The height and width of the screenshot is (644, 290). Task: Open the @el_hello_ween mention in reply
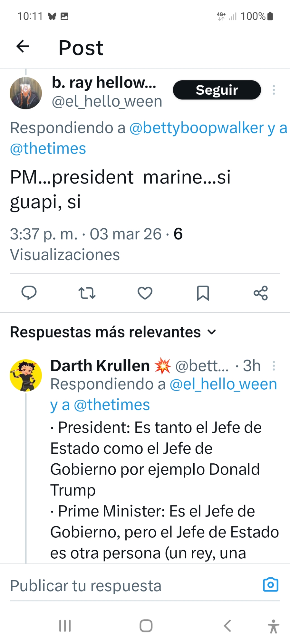pyautogui.click(x=223, y=384)
